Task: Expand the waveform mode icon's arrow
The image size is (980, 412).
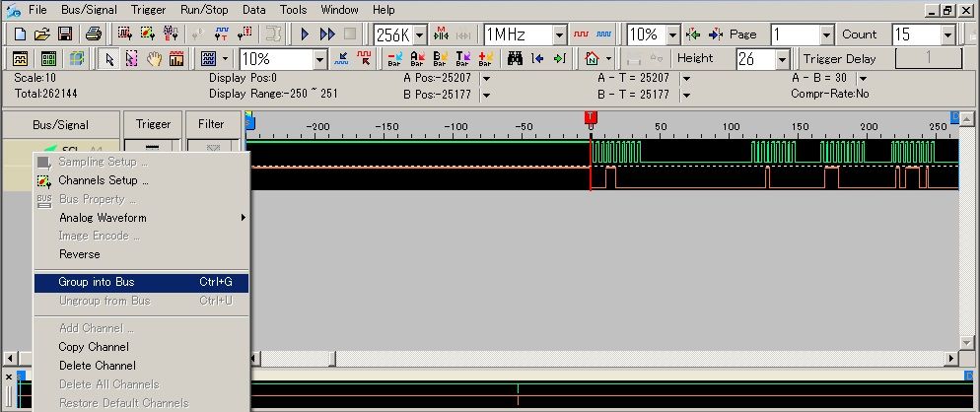Action: tap(226, 59)
